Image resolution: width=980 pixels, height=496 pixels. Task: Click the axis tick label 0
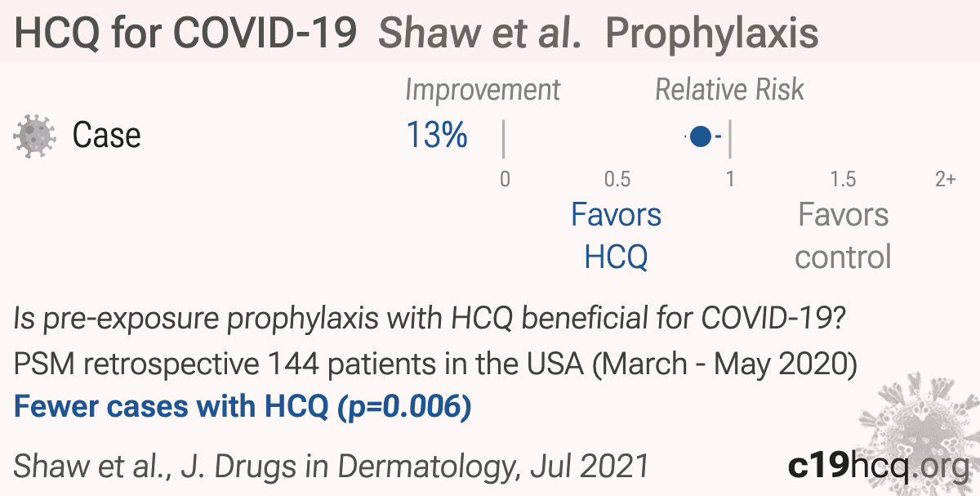coord(505,180)
